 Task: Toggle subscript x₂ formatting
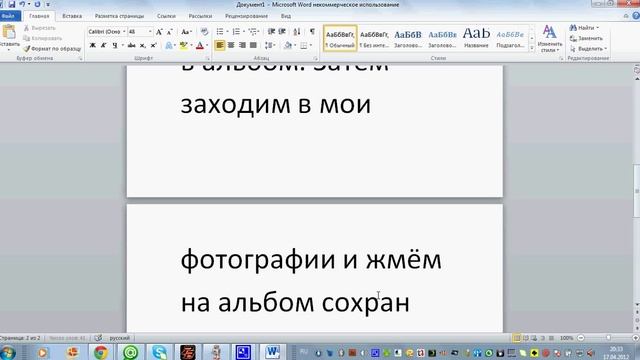tap(142, 45)
